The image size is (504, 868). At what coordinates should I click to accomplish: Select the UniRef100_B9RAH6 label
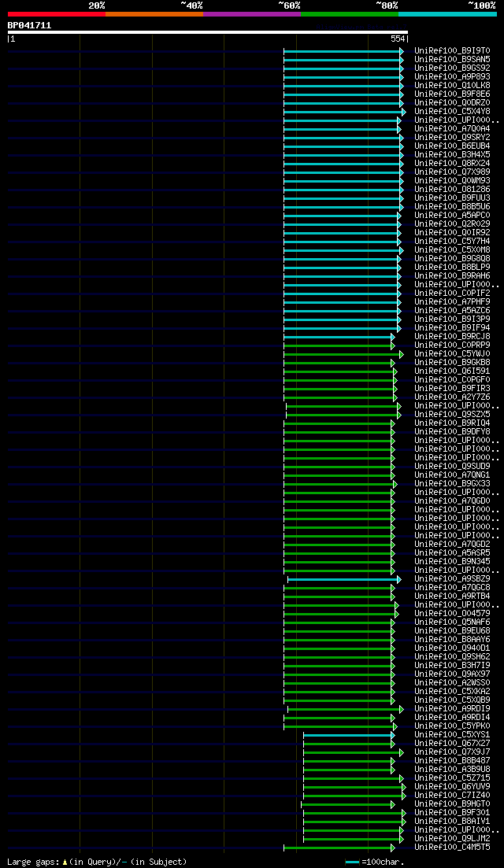(452, 275)
